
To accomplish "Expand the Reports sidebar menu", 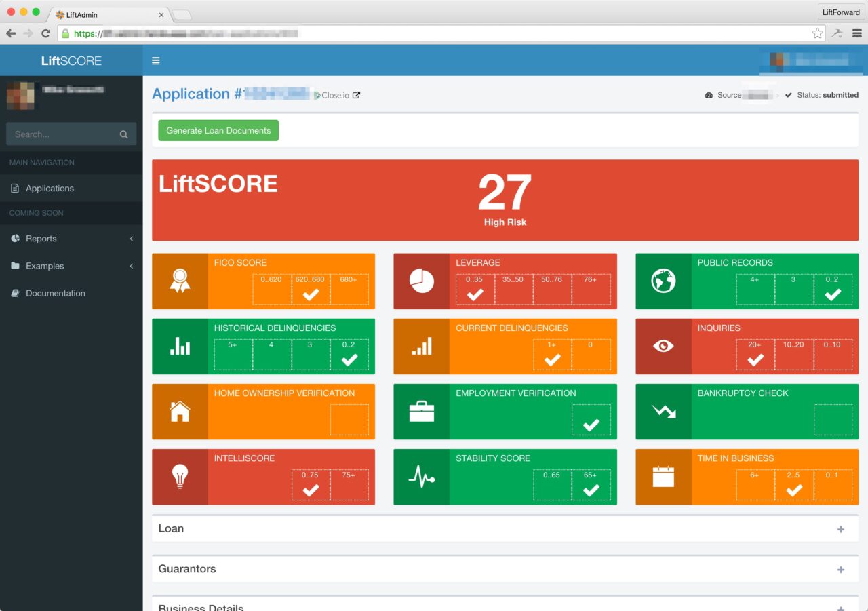I will click(x=71, y=239).
